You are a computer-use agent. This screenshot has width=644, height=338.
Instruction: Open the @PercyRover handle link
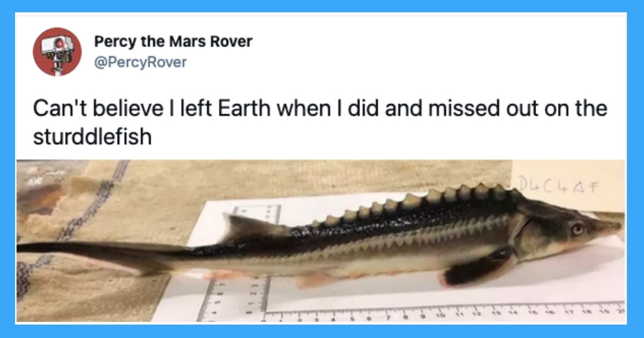pos(140,62)
